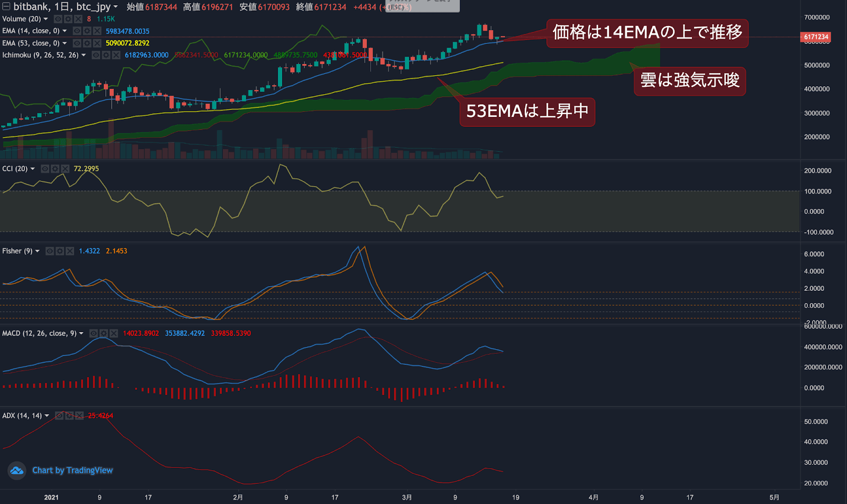Toggle the Volume indicator visibility eye

click(58, 19)
